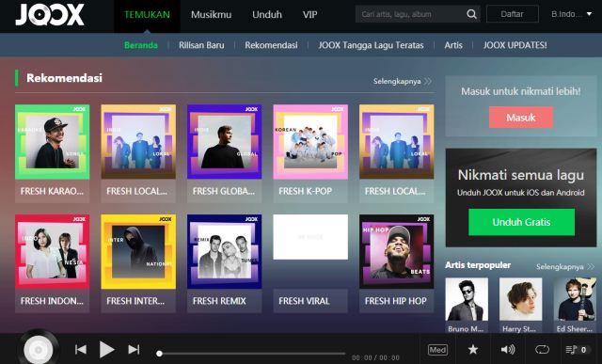
Task: Click the search magnifier icon
Action: 471,14
